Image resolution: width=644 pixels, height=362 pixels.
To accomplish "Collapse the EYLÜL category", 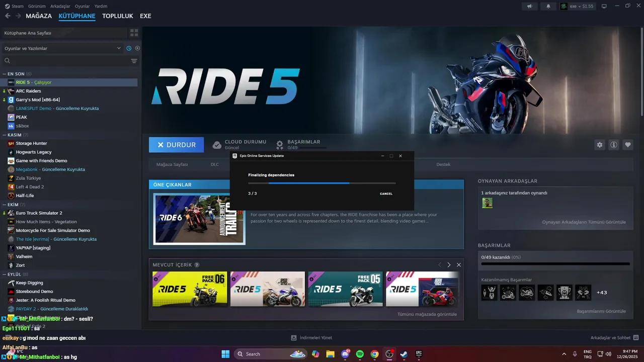I will pos(5,274).
